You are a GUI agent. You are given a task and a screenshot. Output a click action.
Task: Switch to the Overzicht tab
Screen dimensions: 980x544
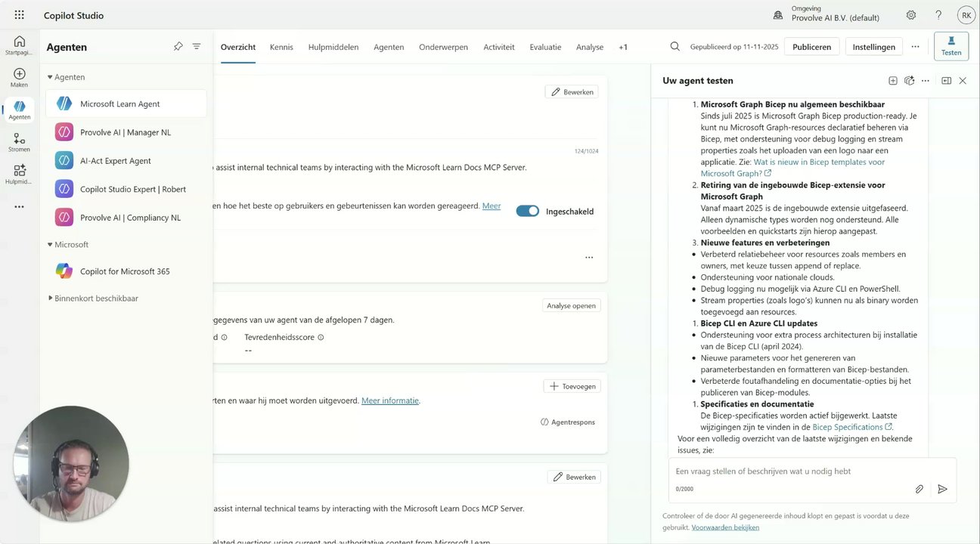[x=238, y=47]
